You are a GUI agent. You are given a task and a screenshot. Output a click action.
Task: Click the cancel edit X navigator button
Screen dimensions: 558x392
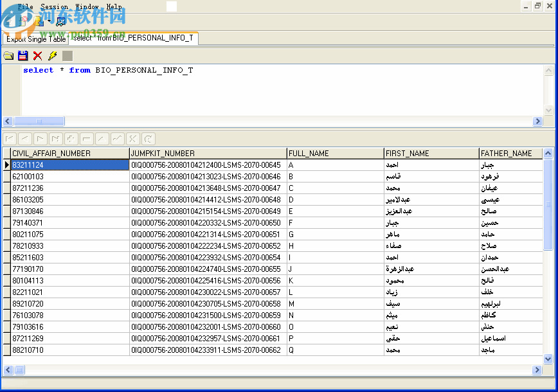click(132, 139)
